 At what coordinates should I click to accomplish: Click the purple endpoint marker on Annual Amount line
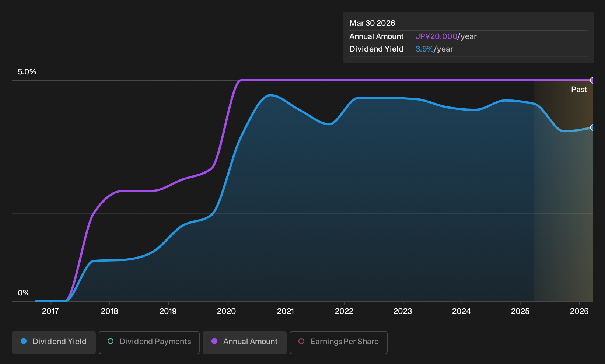[x=592, y=80]
